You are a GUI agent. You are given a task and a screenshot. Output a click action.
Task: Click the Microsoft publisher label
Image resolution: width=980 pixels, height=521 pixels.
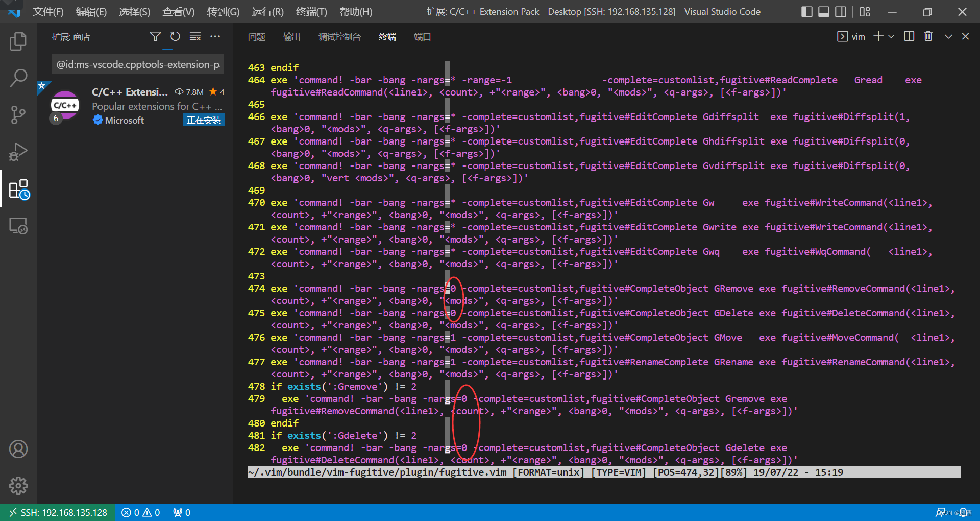[x=124, y=120]
